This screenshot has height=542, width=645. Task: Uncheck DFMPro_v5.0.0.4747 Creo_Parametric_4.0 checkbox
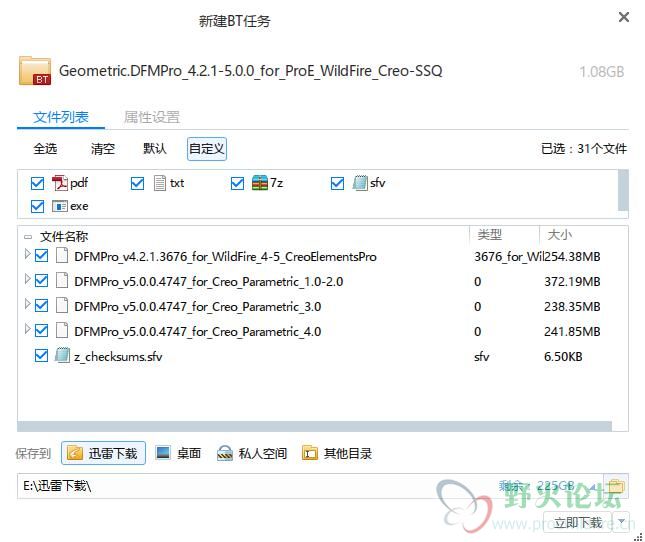pos(42,331)
